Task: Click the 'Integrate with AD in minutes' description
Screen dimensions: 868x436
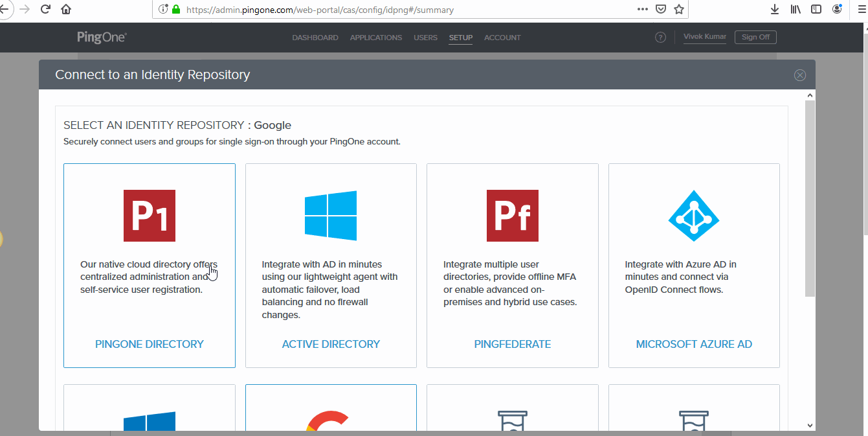Action: 329,290
